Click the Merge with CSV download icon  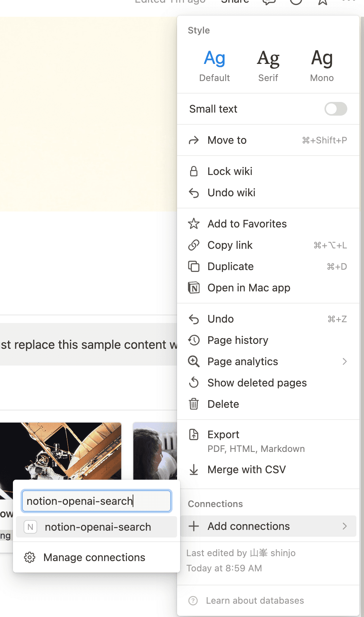point(194,469)
